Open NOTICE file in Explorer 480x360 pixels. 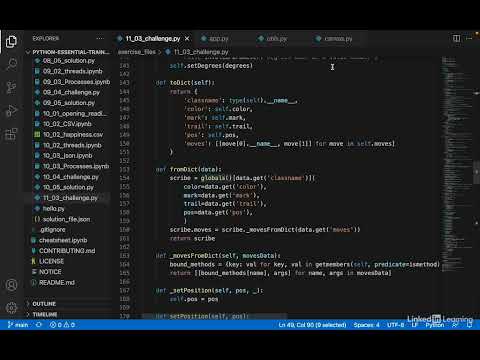pyautogui.click(x=50, y=272)
